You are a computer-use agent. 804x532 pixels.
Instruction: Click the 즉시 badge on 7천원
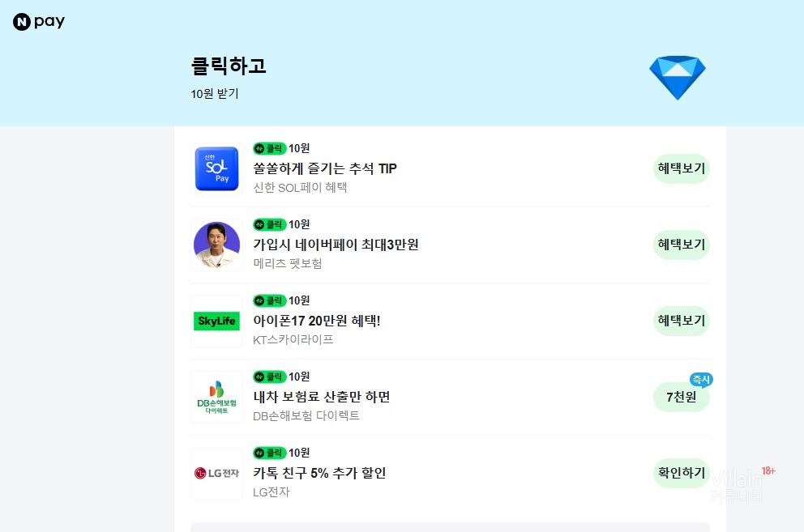click(x=701, y=380)
